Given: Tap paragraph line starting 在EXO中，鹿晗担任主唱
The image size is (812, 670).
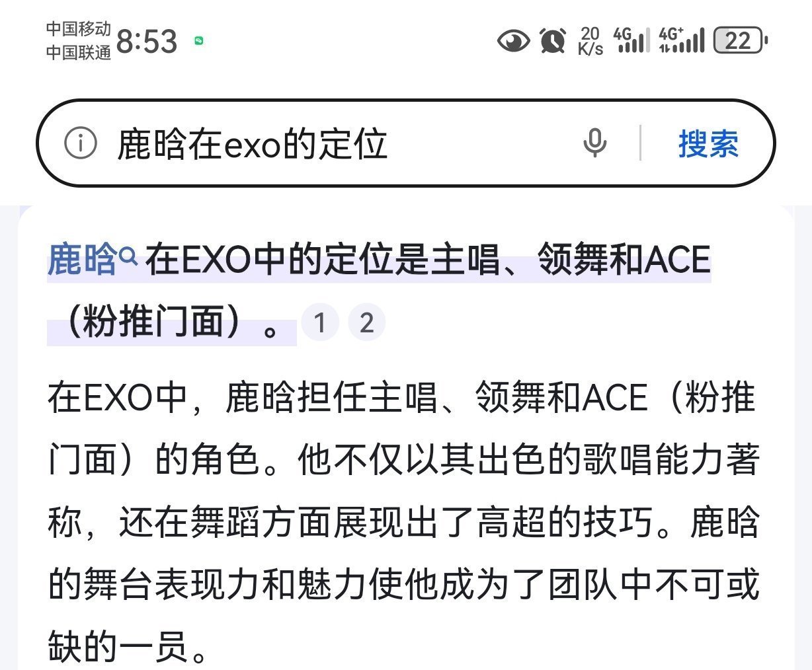Looking at the screenshot, I should [x=401, y=398].
